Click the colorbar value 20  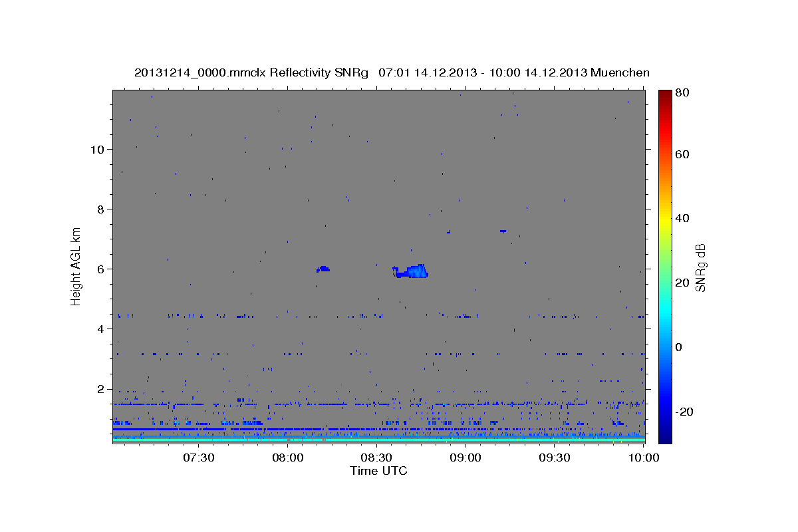(683, 283)
